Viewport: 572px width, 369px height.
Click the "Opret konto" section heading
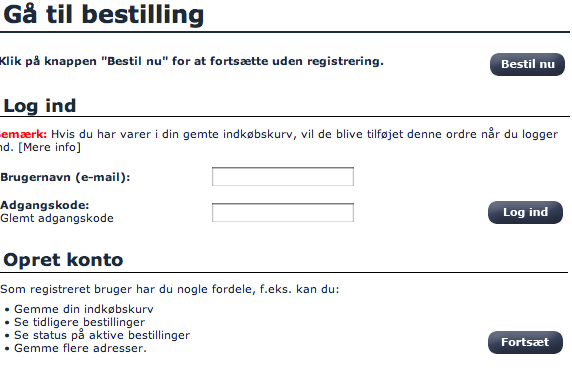(x=63, y=260)
